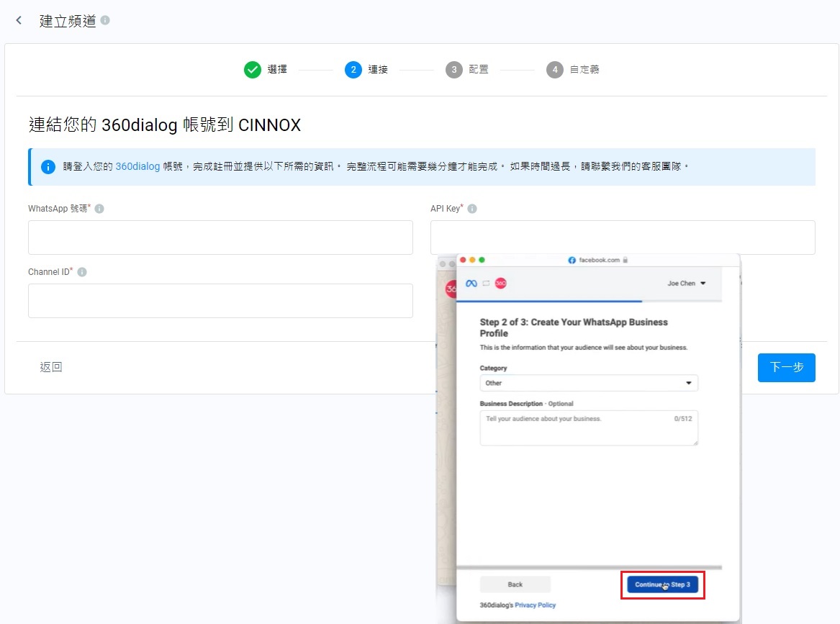The width and height of the screenshot is (840, 624).
Task: Open the 360dialog link in the notice
Action: point(137,166)
